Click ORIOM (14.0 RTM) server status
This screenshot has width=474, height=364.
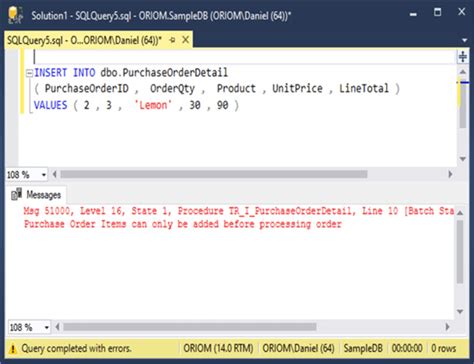point(218,348)
